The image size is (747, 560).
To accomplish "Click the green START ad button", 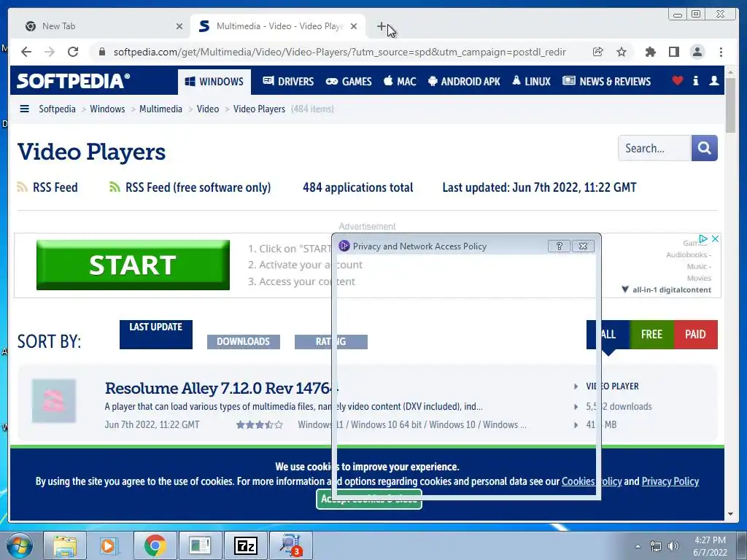I will (133, 265).
